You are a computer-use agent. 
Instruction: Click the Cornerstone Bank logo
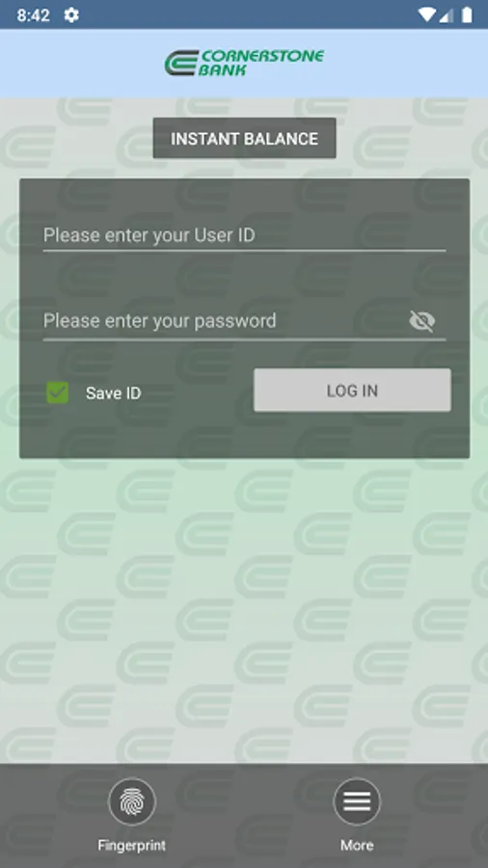click(244, 63)
